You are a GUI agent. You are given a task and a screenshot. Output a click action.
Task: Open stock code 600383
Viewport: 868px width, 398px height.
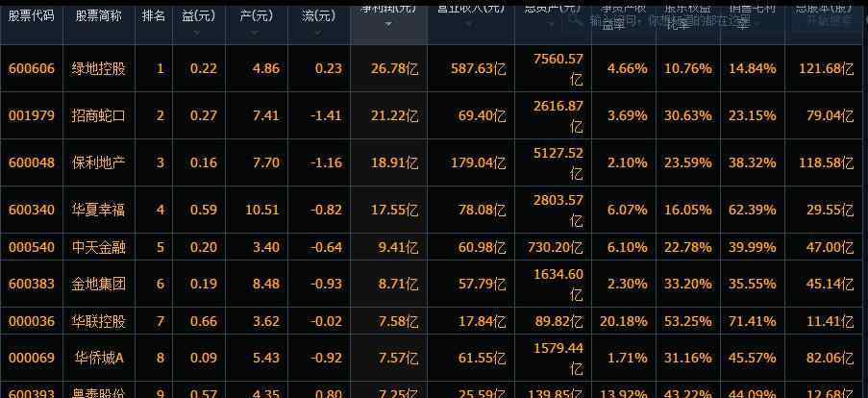click(x=32, y=284)
